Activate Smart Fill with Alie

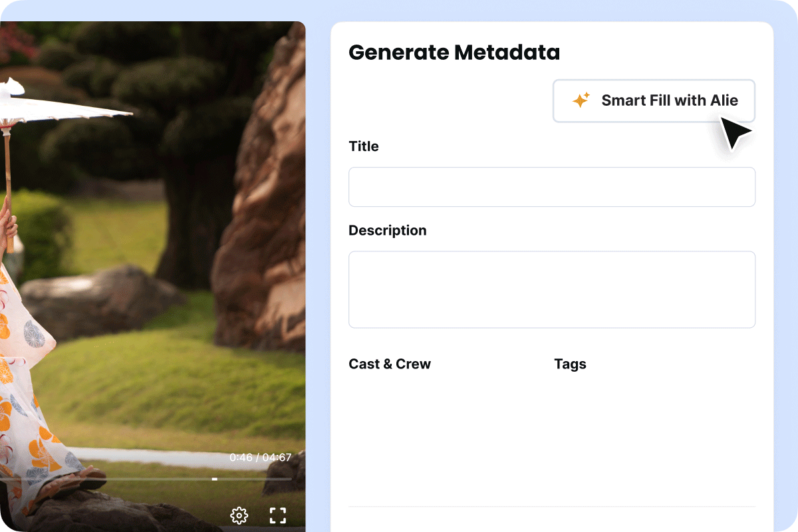pyautogui.click(x=654, y=100)
